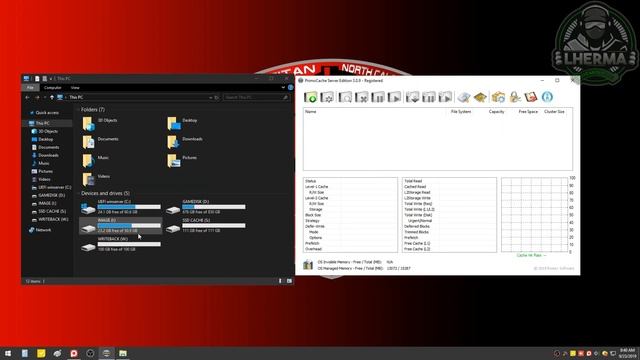Collapse the Devices and drives (5) group
The image size is (640, 360).
point(105,193)
